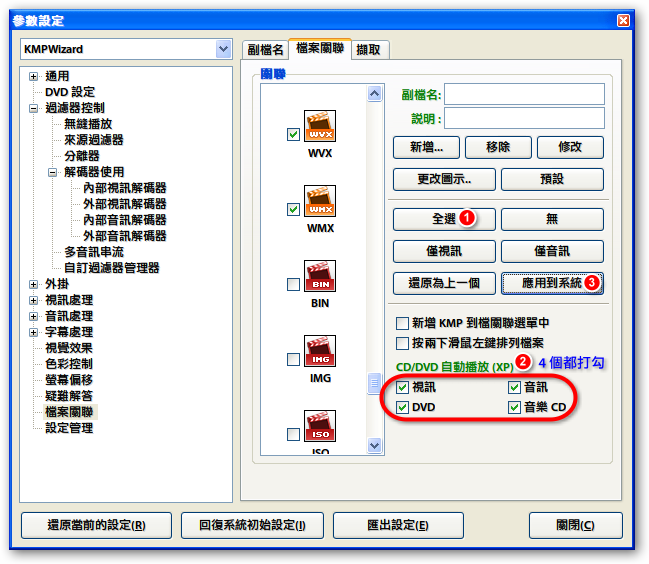
Task: Click the 修改 button
Action: [x=570, y=147]
